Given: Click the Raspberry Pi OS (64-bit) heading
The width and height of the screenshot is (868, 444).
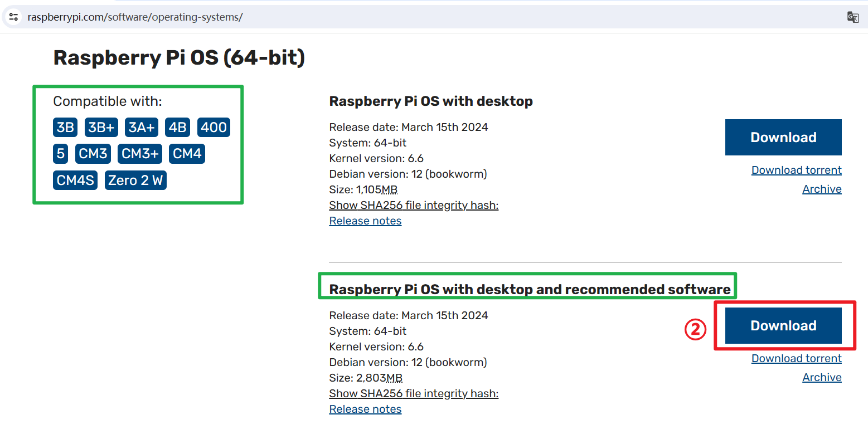Looking at the screenshot, I should point(179,58).
